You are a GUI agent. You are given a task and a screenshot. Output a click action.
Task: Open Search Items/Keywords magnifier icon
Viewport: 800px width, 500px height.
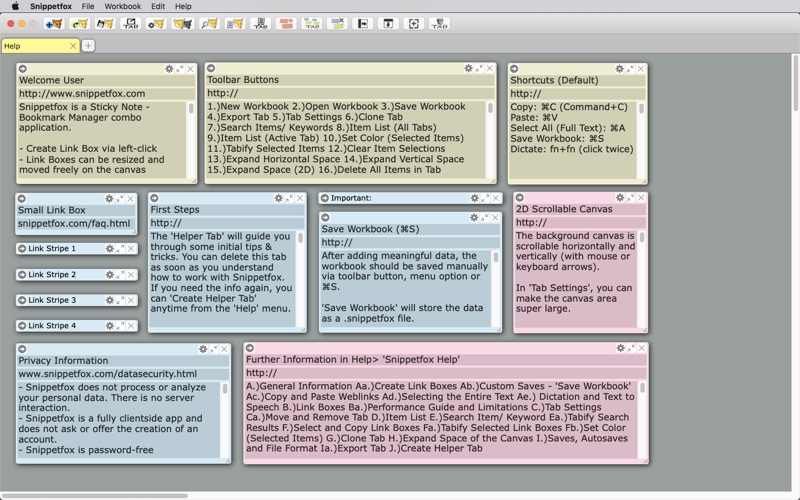(209, 23)
